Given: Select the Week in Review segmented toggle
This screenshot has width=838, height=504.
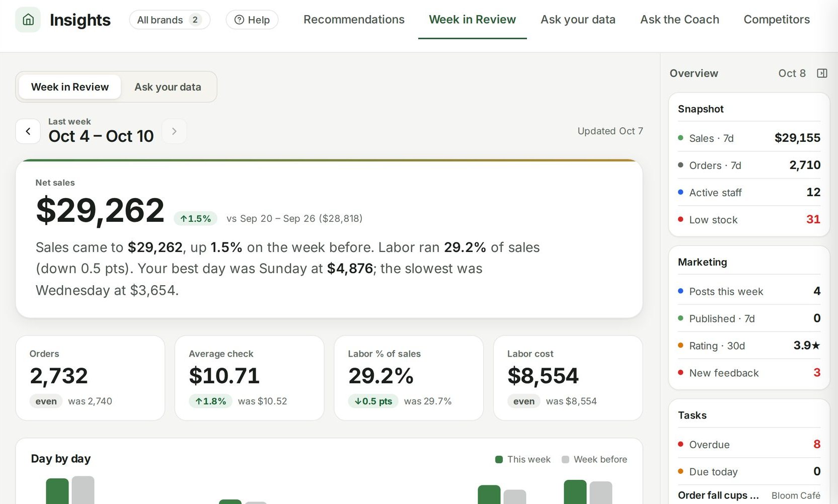Looking at the screenshot, I should click(70, 87).
